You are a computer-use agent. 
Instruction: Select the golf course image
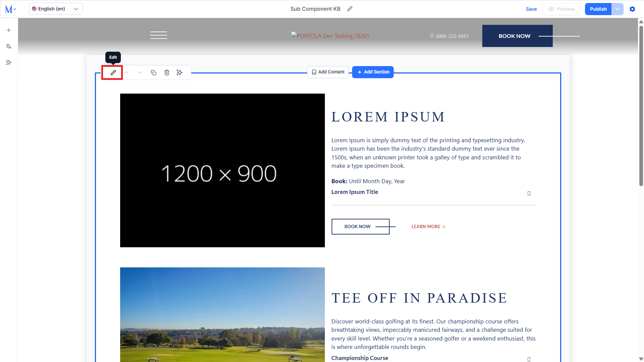[x=222, y=315]
